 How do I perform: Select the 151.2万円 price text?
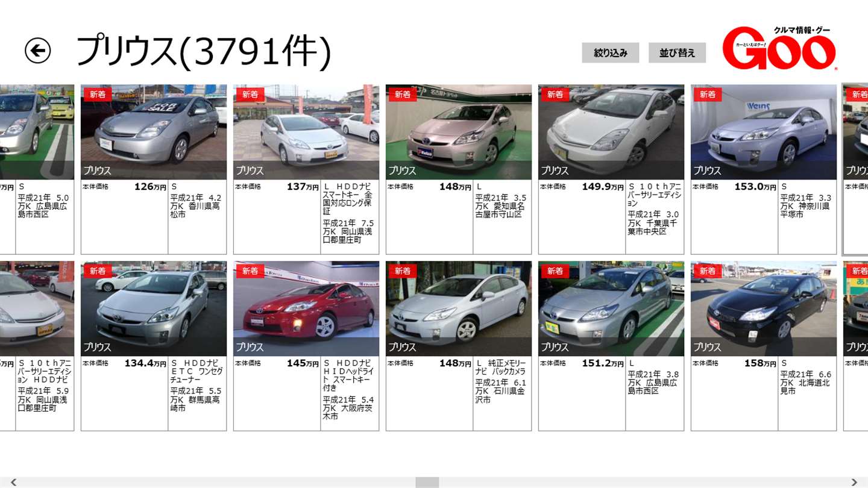point(603,363)
